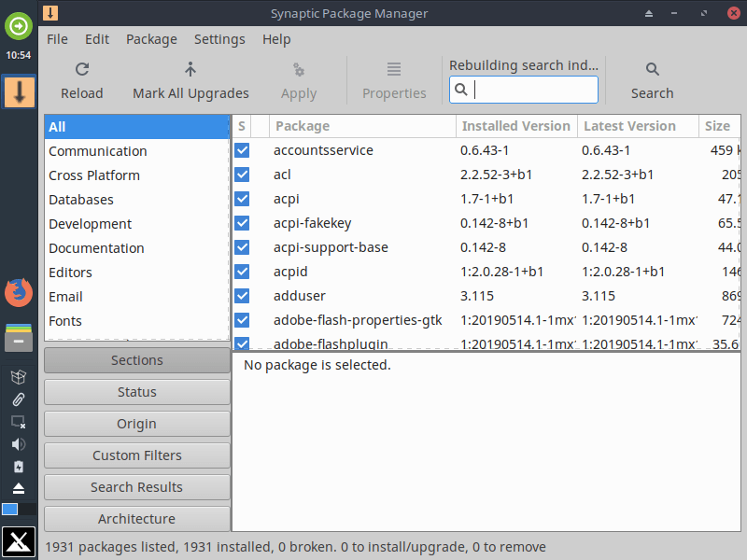The height and width of the screenshot is (560, 747).
Task: Uncheck the accountsservice package checkbox
Action: point(242,150)
